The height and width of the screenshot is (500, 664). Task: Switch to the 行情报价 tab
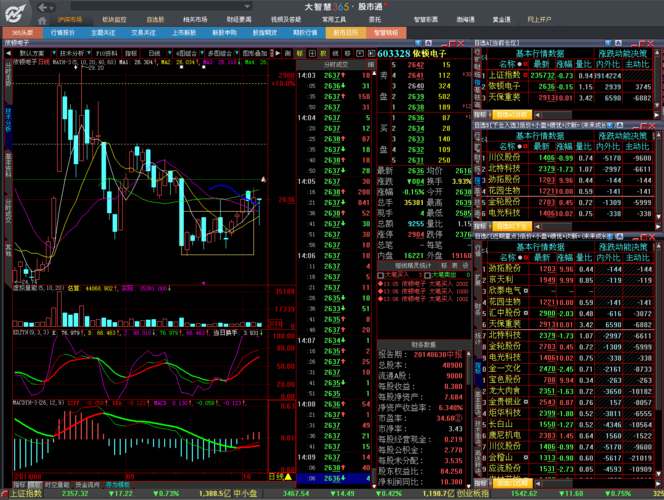[x=63, y=33]
